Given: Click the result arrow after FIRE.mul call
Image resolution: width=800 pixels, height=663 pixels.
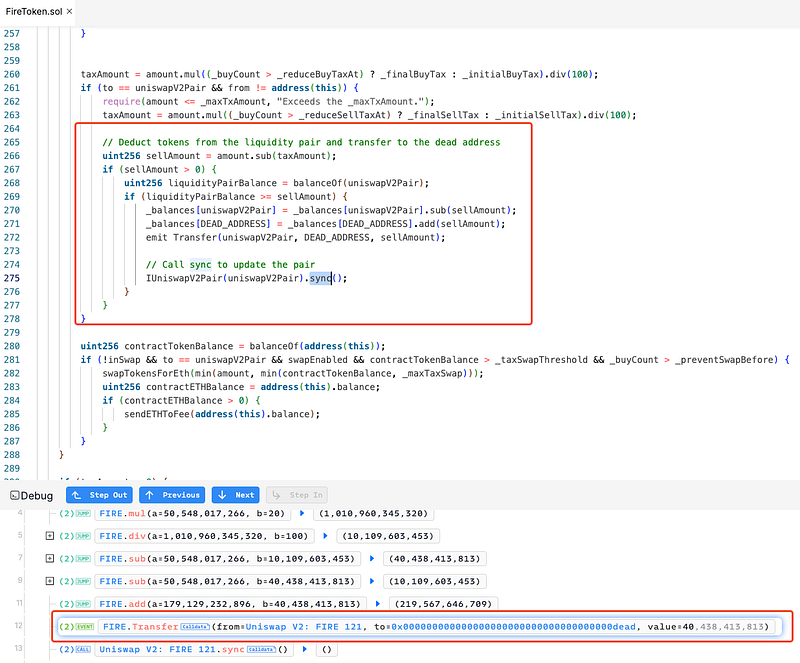Looking at the screenshot, I should tap(302, 513).
